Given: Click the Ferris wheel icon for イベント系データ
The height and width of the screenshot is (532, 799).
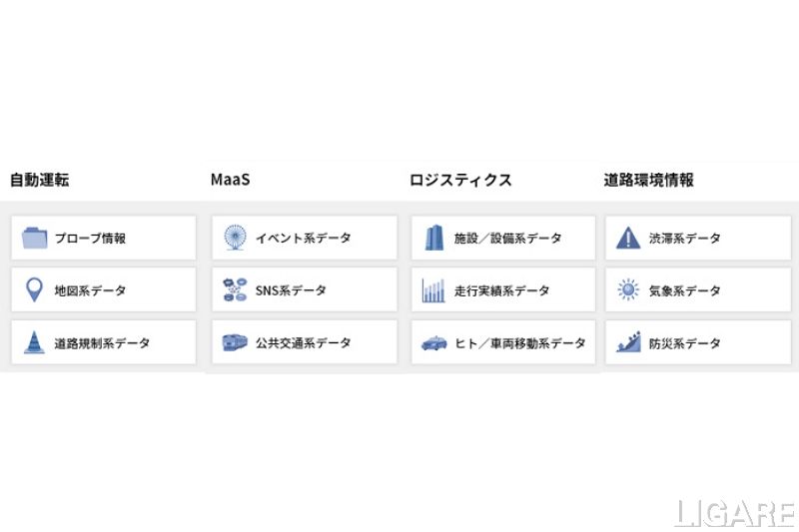Looking at the screenshot, I should pyautogui.click(x=236, y=238).
